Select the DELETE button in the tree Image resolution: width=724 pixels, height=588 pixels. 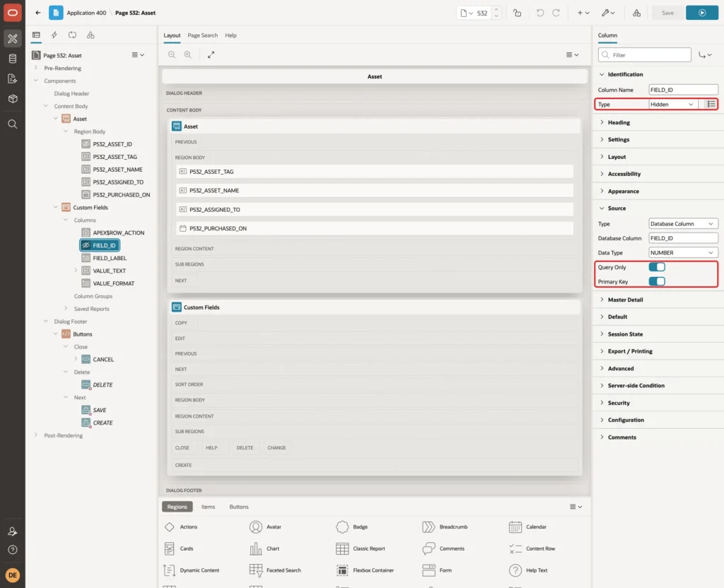click(103, 384)
